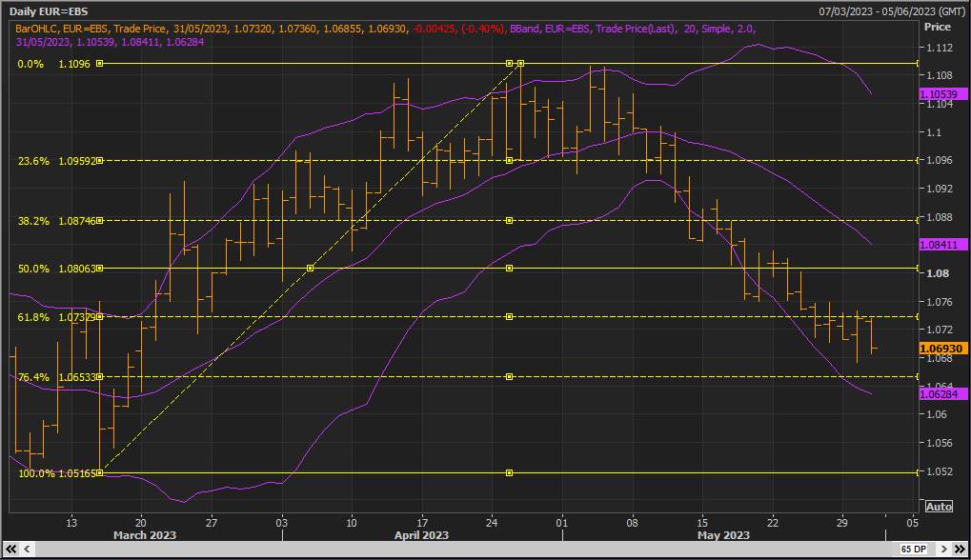Grab the Fibonacci swing-high anchor handle on 0.0% line
971x560 pixels.
pyautogui.click(x=521, y=64)
